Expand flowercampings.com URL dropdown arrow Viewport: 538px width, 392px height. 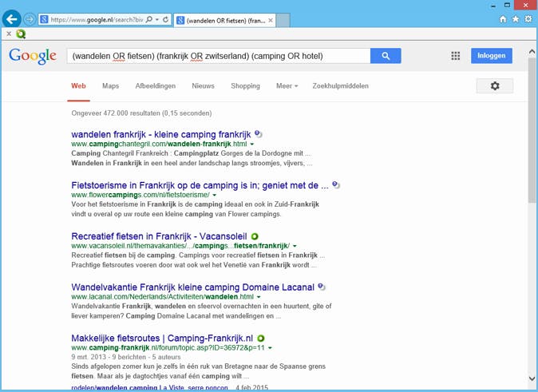pos(215,195)
